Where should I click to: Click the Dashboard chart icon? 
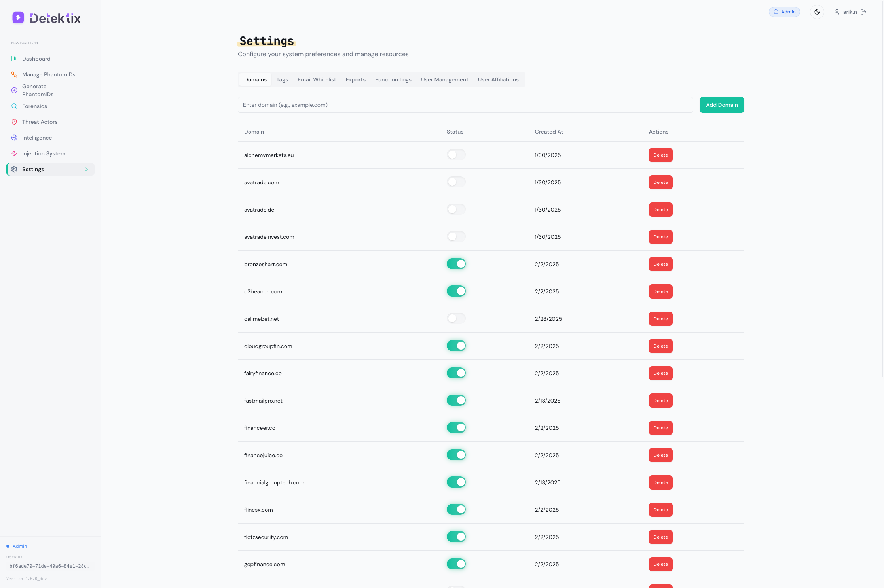click(14, 59)
